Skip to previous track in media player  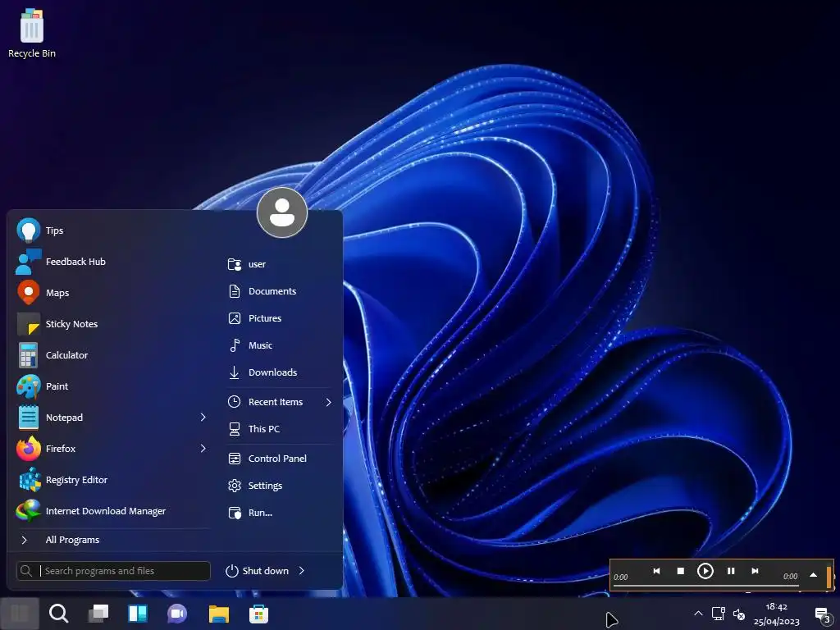click(x=656, y=571)
